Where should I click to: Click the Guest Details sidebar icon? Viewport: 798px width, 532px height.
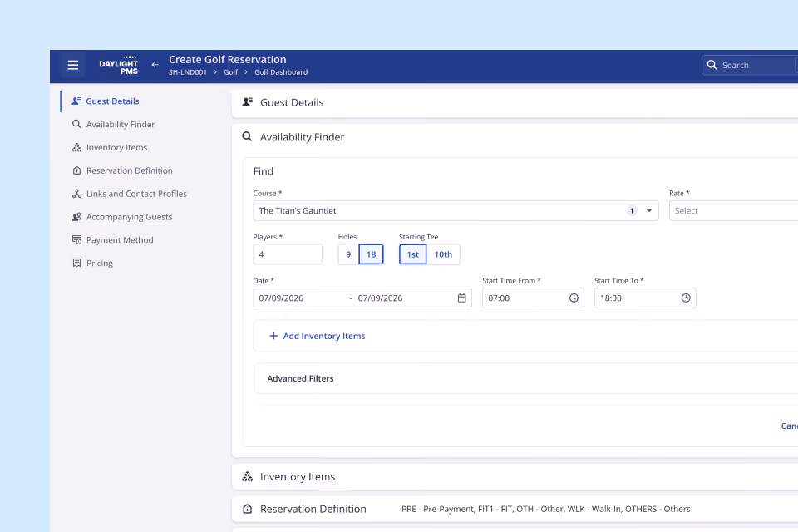[76, 101]
